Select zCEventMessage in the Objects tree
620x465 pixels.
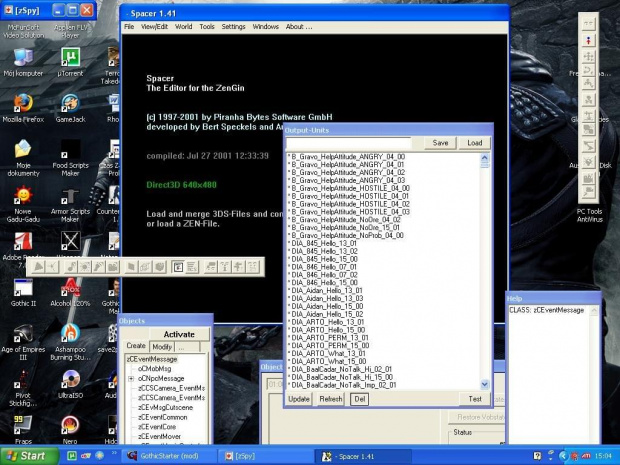(x=152, y=359)
